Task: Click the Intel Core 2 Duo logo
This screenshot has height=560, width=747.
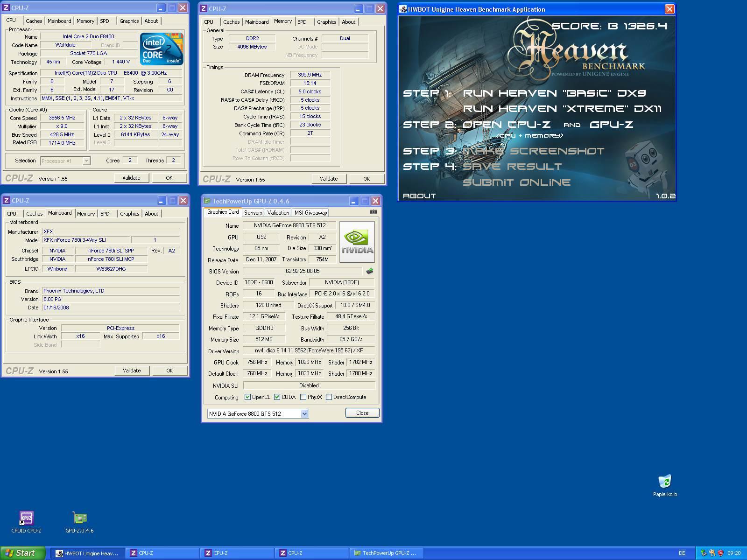Action: (x=162, y=49)
